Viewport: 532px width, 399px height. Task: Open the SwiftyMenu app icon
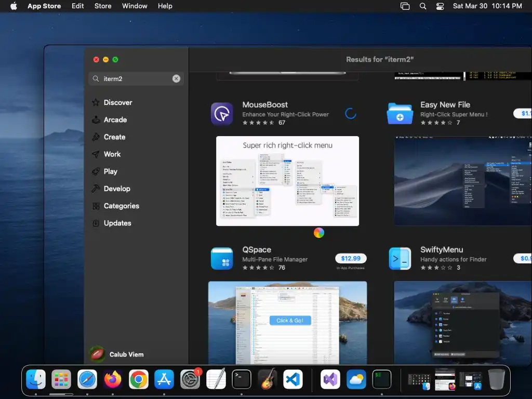[400, 259]
